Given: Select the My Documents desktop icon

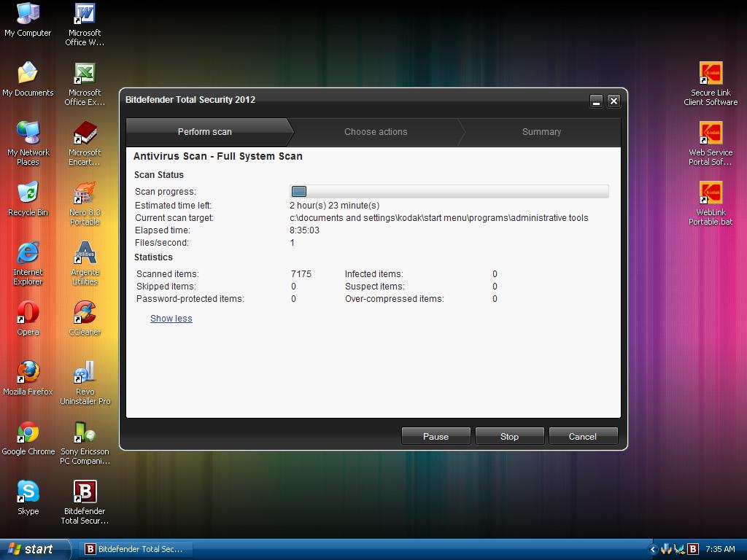Looking at the screenshot, I should click(x=28, y=79).
